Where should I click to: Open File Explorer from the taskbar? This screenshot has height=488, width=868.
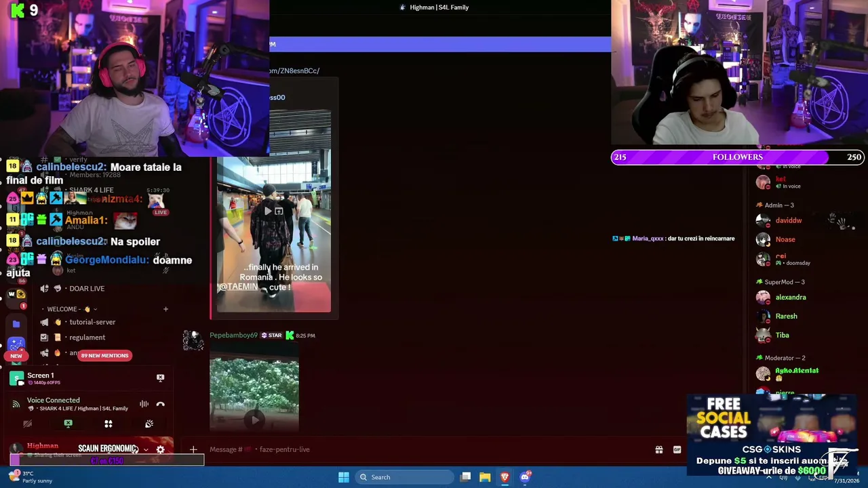click(x=485, y=477)
